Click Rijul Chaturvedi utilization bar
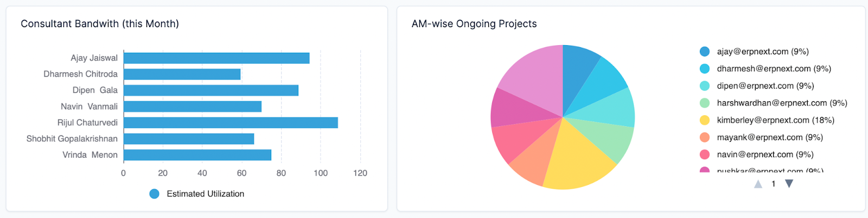The height and width of the screenshot is (218, 868). [x=231, y=123]
